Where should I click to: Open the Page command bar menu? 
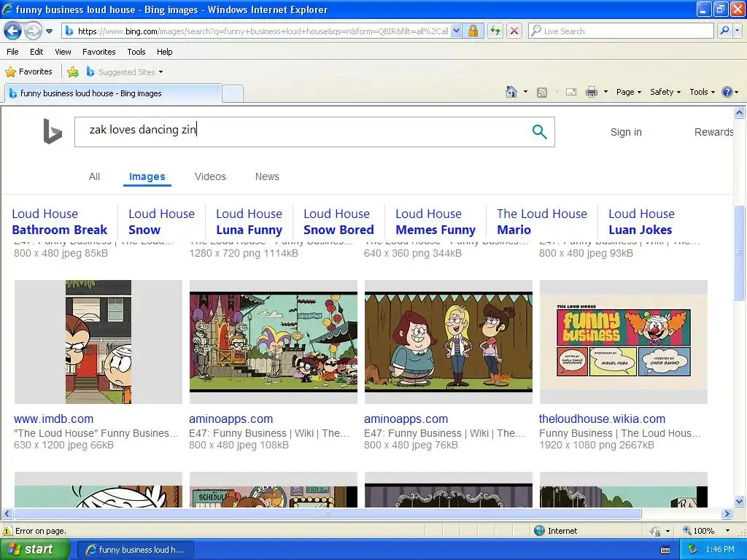628,92
